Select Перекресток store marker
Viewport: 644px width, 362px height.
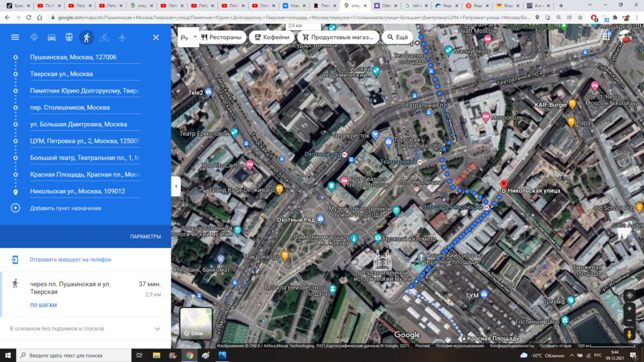pyautogui.click(x=375, y=135)
